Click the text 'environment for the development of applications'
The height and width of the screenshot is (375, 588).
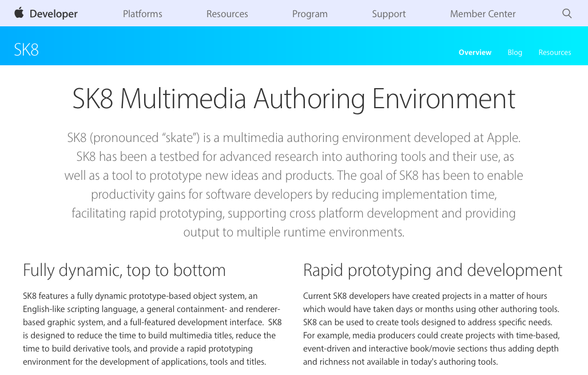click(x=144, y=362)
